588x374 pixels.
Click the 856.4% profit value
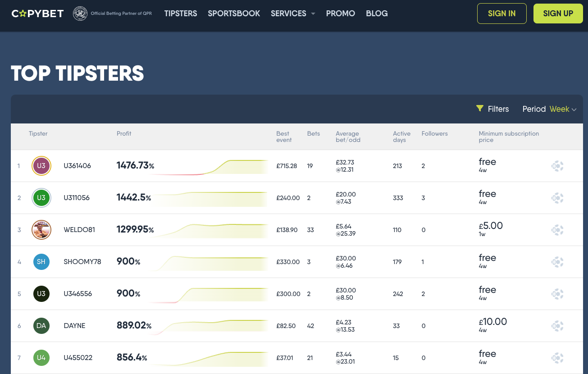(x=132, y=358)
